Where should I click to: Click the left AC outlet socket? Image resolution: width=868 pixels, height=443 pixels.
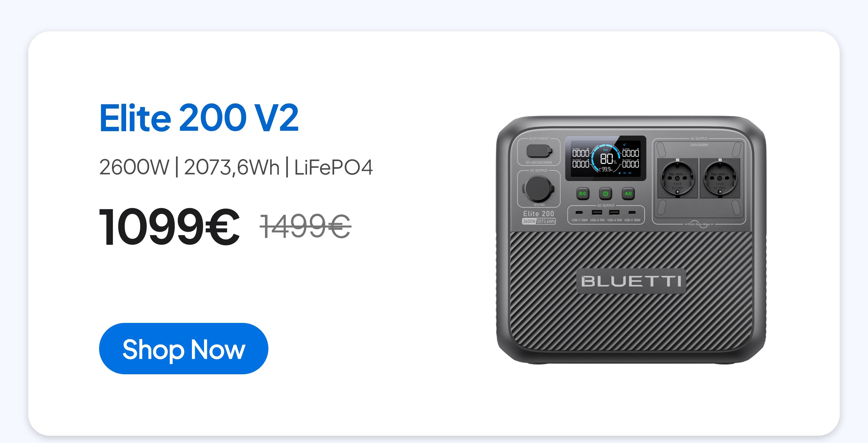tap(678, 178)
